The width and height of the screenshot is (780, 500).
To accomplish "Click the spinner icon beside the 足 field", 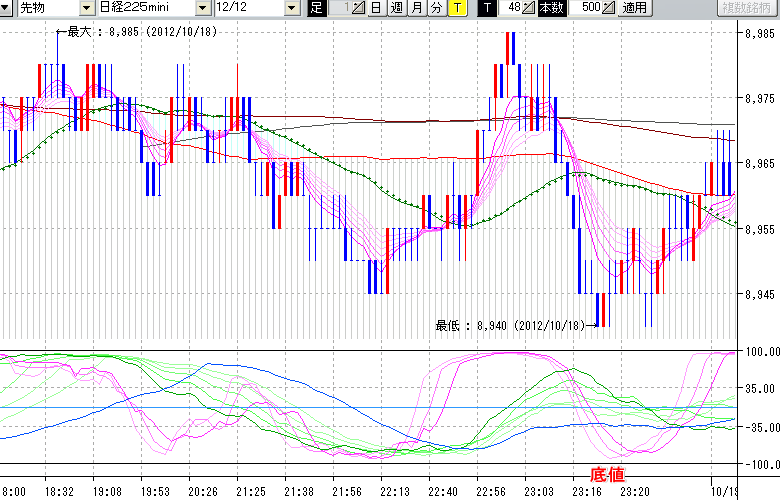I will tap(358, 8).
